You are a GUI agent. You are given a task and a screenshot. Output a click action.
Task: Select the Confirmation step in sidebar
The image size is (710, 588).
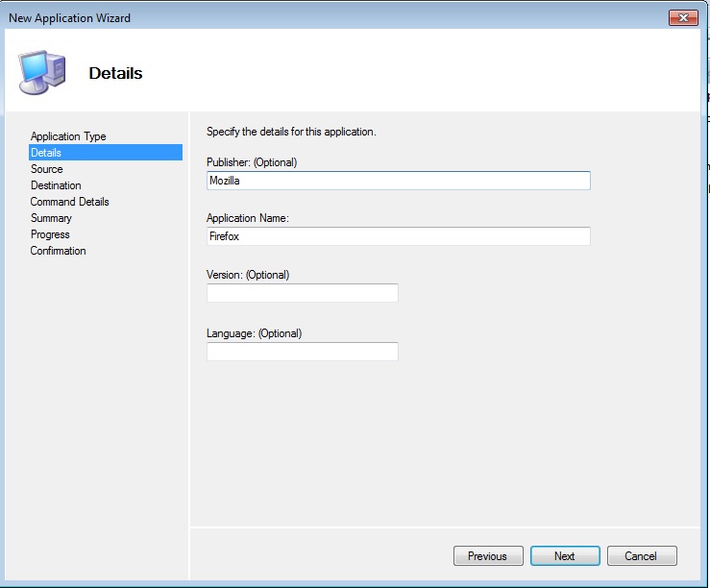pos(58,251)
